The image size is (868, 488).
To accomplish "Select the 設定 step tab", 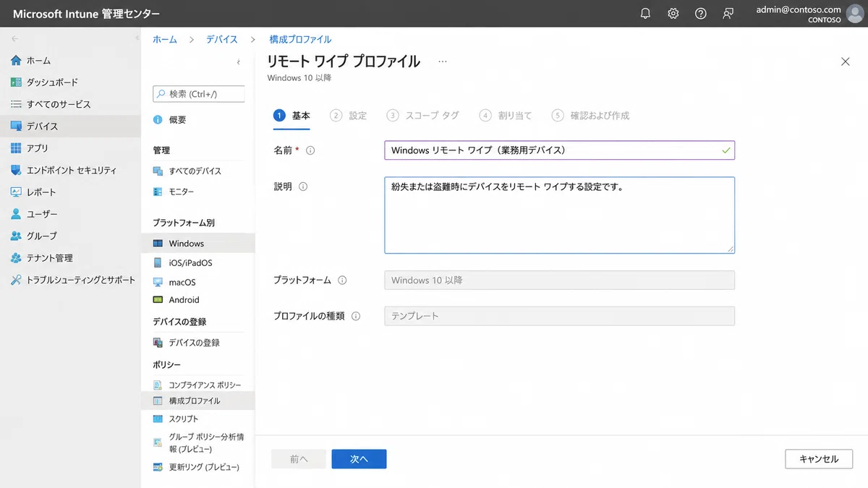I will click(349, 116).
